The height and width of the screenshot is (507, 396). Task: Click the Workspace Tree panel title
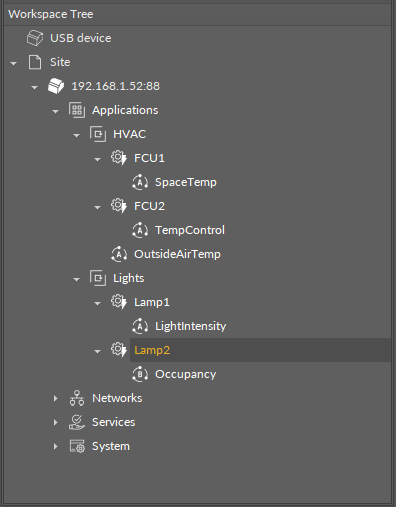click(x=51, y=14)
